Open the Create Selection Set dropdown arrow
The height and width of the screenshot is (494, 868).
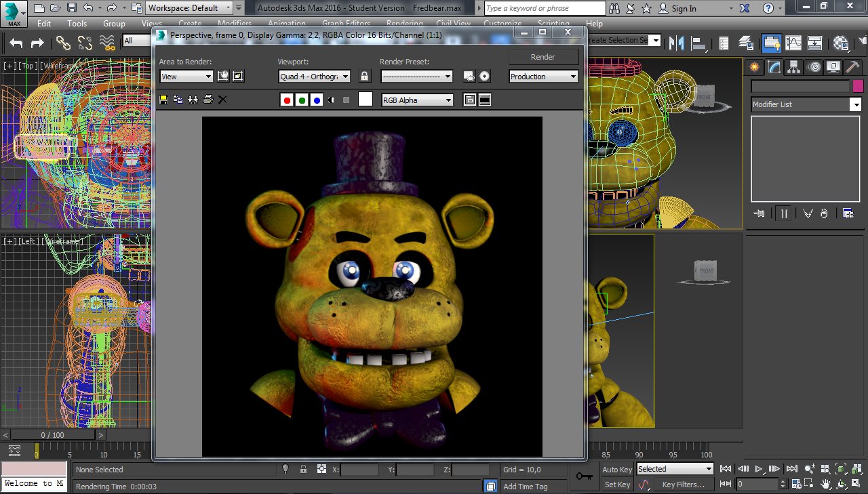coord(655,40)
